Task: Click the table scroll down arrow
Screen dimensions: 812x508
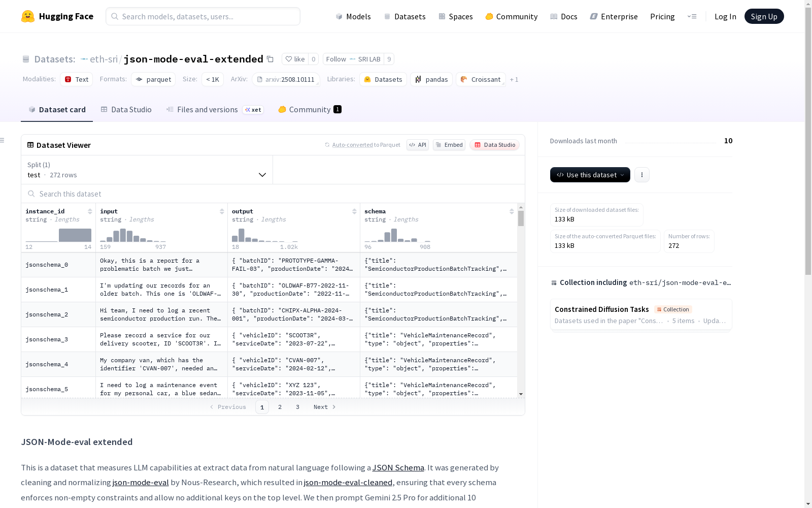Action: pyautogui.click(x=521, y=394)
